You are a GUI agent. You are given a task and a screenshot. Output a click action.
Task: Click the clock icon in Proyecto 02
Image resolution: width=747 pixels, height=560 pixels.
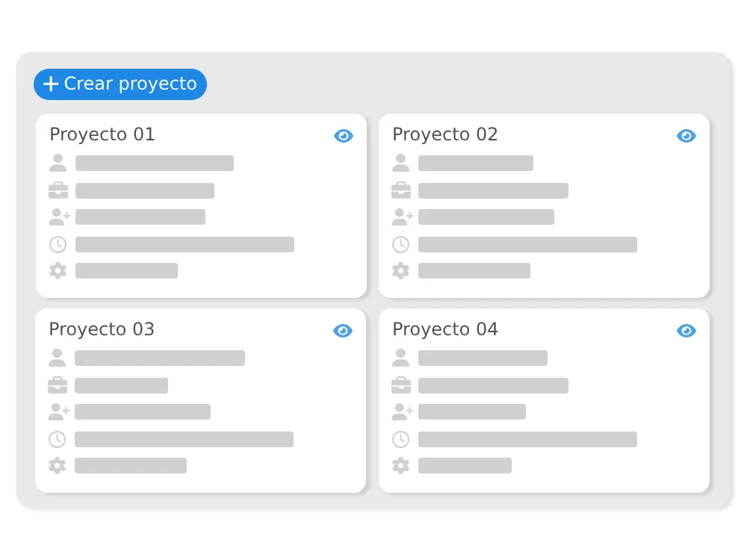tap(400, 244)
